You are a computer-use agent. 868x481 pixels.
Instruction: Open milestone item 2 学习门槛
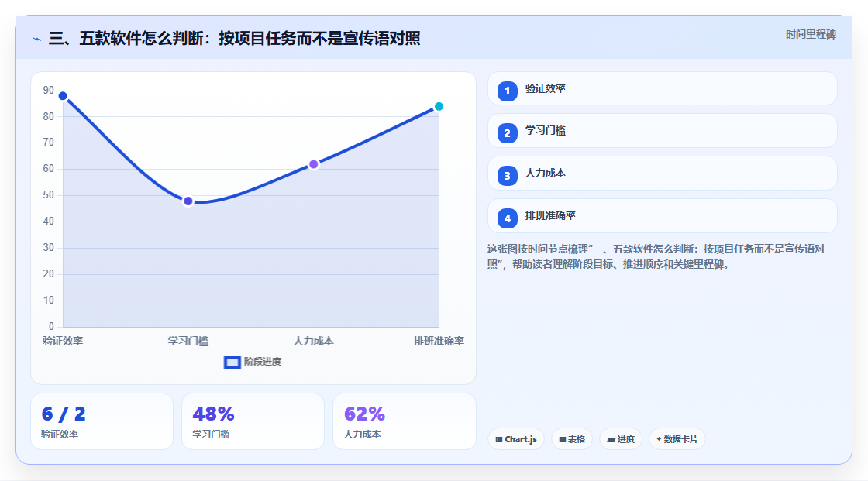pos(662,131)
